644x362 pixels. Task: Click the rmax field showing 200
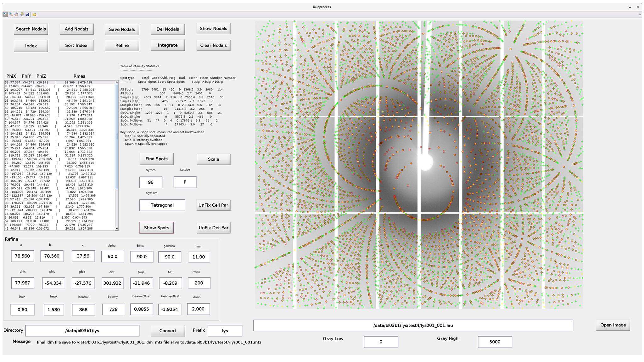[199, 283]
